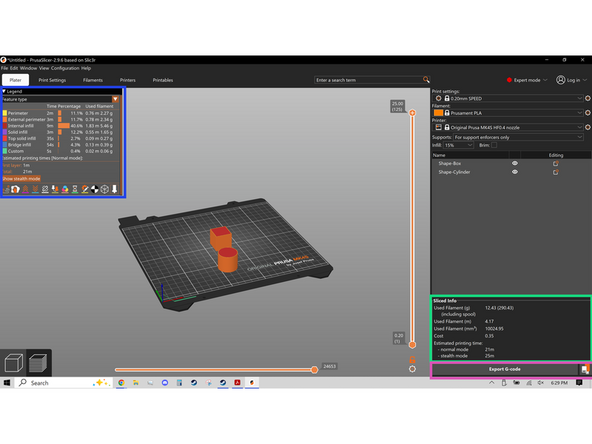Open Google Chrome from taskbar
Viewport: 592px width, 444px height.
(121, 383)
